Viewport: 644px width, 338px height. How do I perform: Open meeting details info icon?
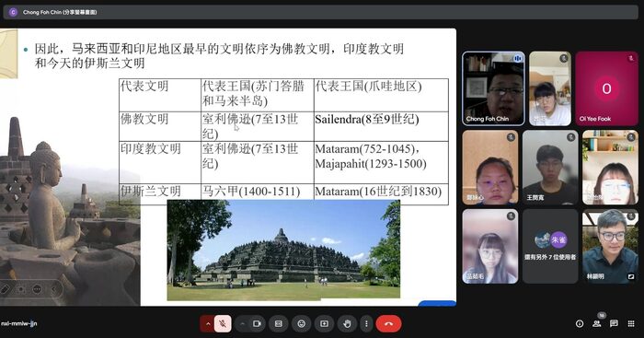(x=580, y=323)
